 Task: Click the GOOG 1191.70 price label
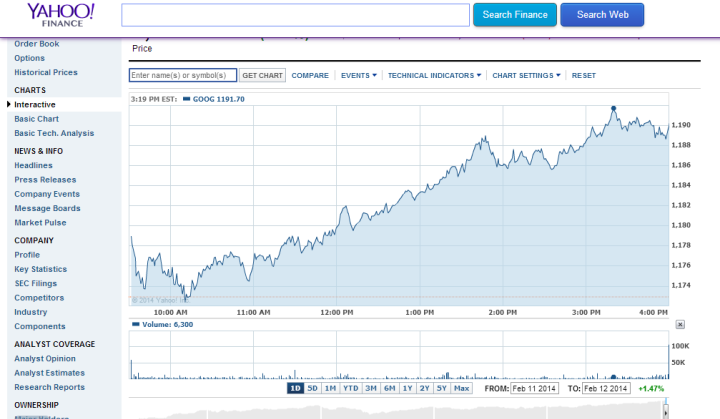[219, 99]
